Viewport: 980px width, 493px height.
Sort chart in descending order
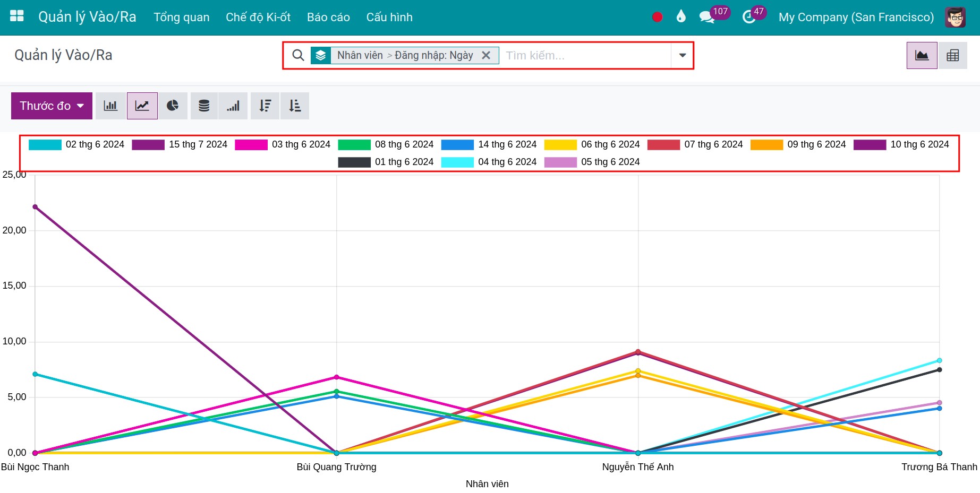click(265, 106)
